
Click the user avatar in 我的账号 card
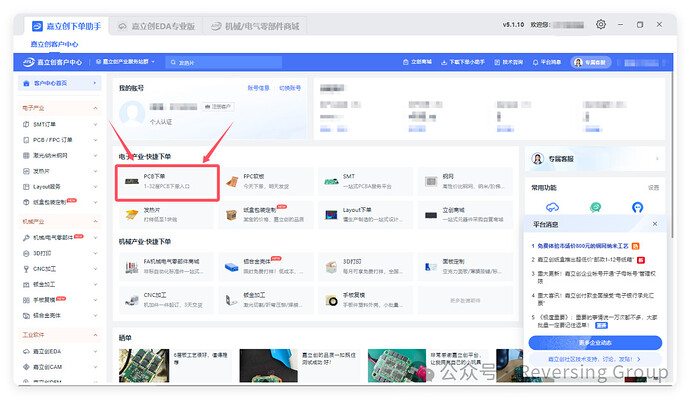pos(132,113)
